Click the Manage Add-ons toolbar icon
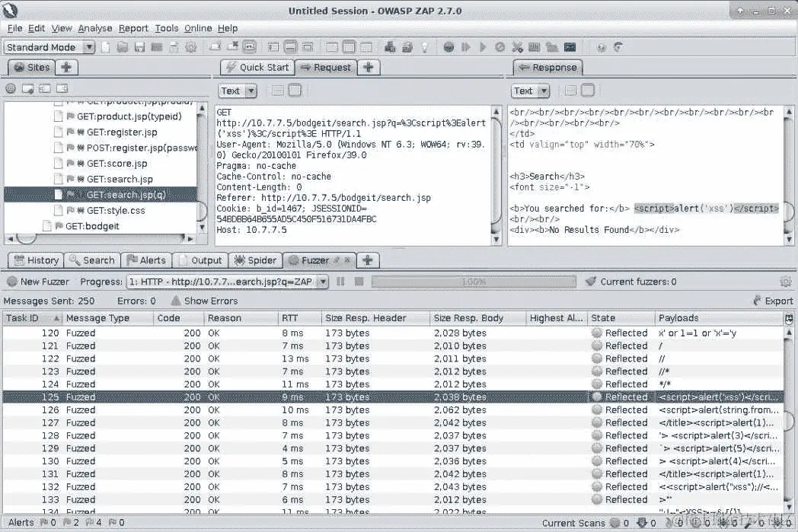 [x=390, y=47]
